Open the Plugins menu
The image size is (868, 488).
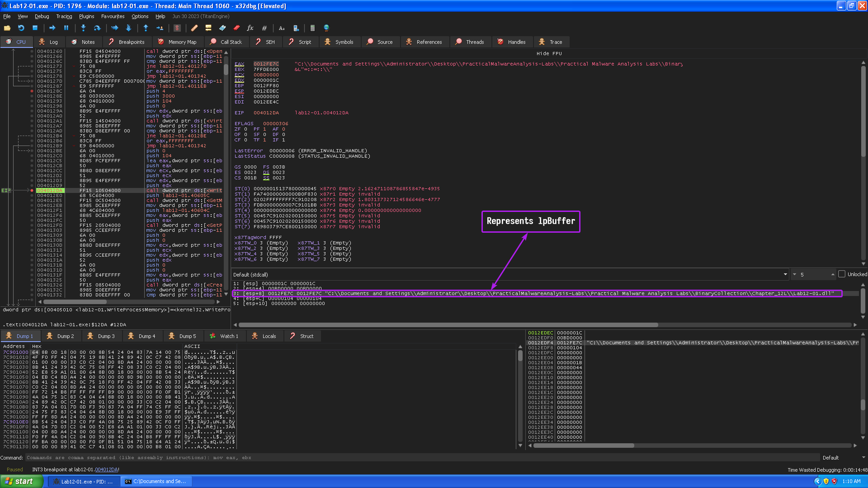(86, 16)
